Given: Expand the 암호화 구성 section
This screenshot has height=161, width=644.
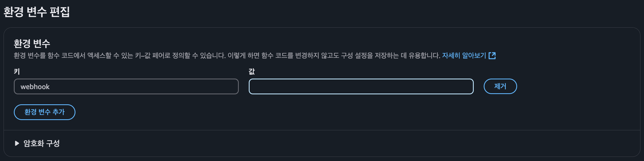Looking at the screenshot, I should (37, 143).
